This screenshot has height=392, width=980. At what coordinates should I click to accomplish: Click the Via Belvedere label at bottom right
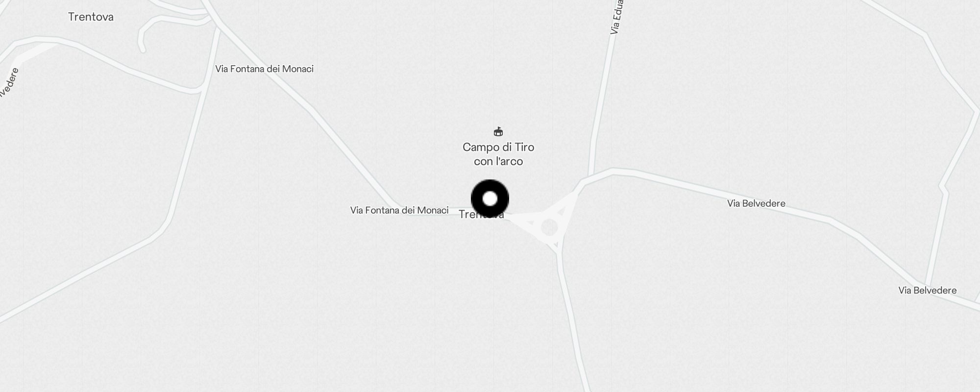[x=928, y=291]
